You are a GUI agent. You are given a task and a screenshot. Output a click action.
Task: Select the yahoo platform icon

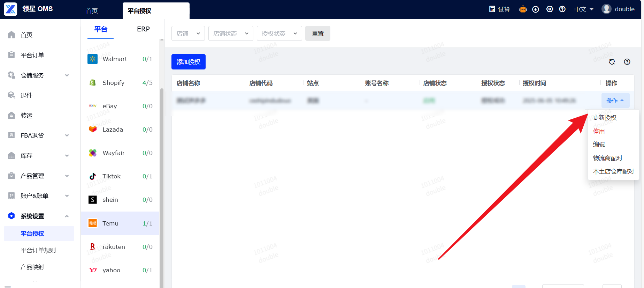[93, 270]
